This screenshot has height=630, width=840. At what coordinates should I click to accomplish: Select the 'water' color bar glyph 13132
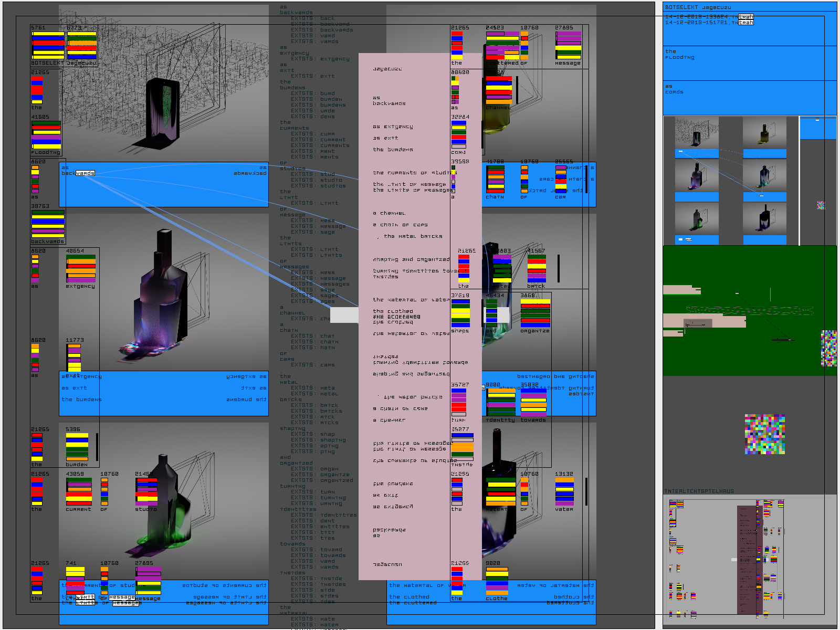point(564,492)
